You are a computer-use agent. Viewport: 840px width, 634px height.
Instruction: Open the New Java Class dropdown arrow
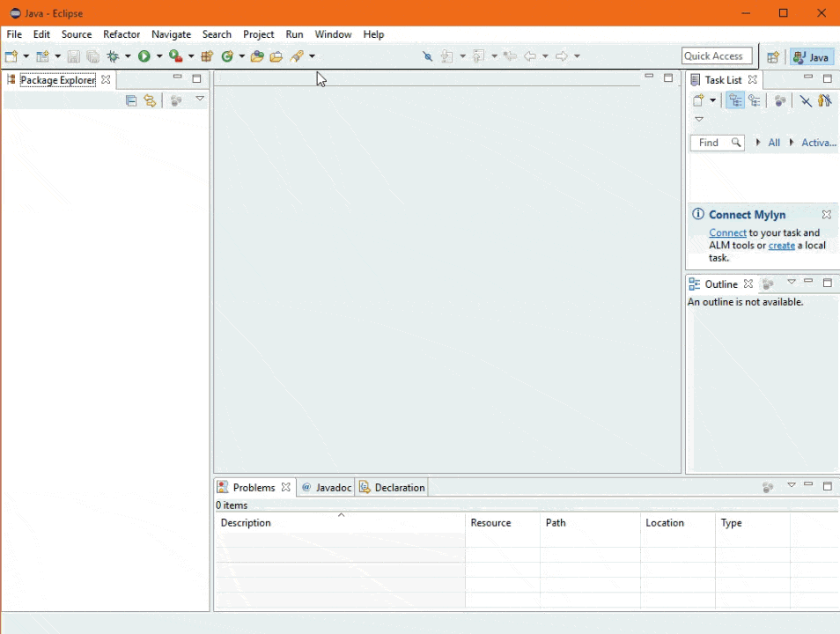click(241, 56)
